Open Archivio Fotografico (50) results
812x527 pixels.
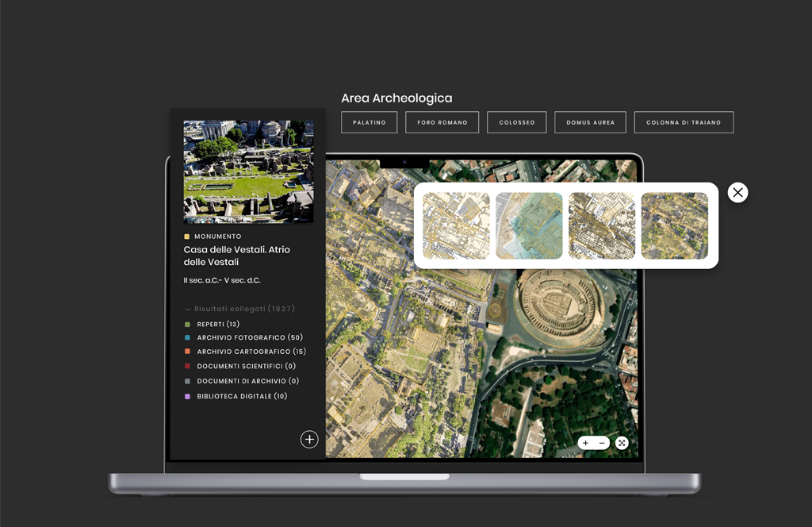point(250,338)
